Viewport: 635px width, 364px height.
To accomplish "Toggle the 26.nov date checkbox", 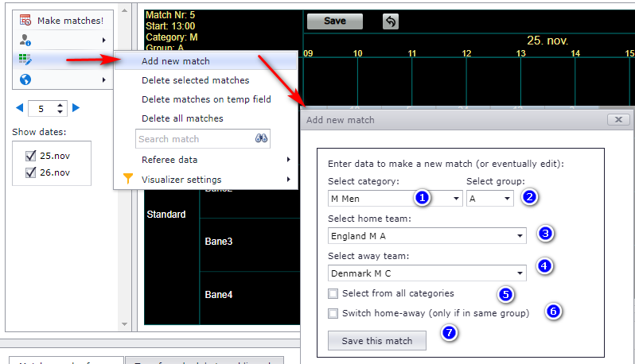I will point(30,172).
